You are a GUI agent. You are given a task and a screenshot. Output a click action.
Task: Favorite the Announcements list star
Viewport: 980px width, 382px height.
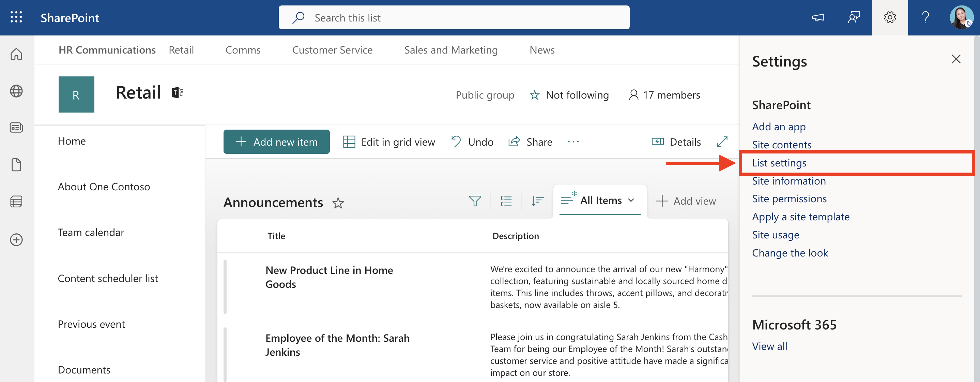338,203
